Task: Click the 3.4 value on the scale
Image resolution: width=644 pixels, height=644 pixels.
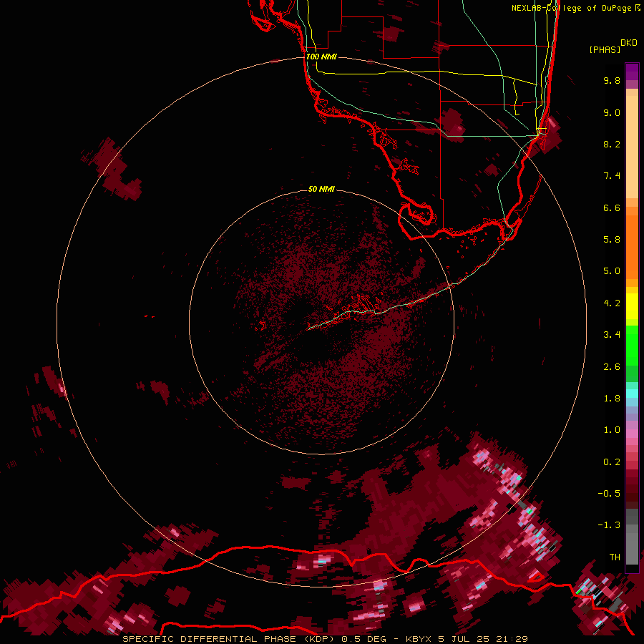Action: (x=612, y=335)
